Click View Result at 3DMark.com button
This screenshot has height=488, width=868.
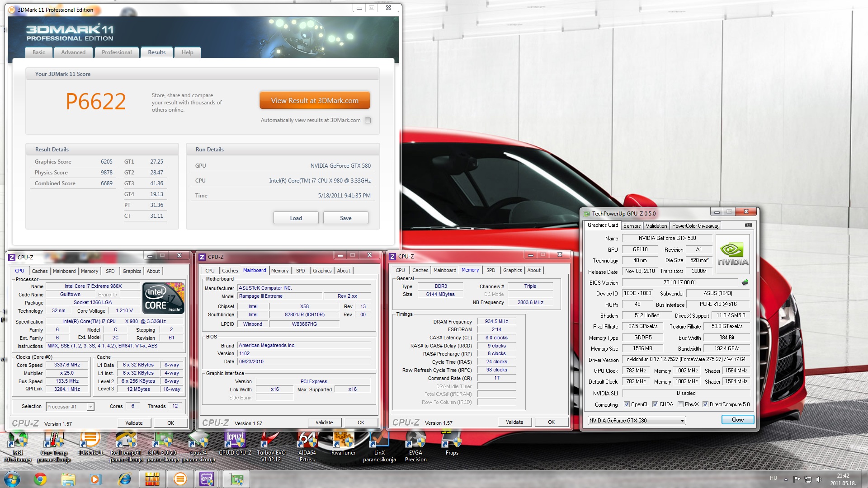315,101
